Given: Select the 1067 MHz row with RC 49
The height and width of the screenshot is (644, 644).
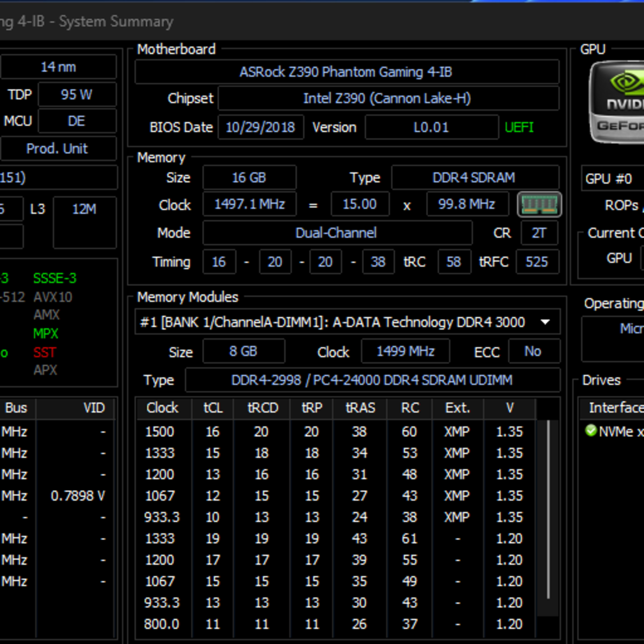Looking at the screenshot, I should point(336,581).
